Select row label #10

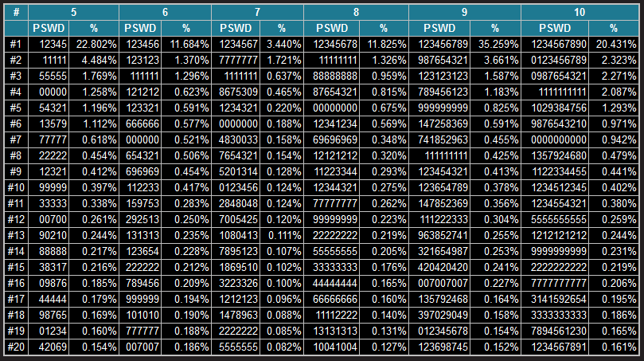point(14,187)
